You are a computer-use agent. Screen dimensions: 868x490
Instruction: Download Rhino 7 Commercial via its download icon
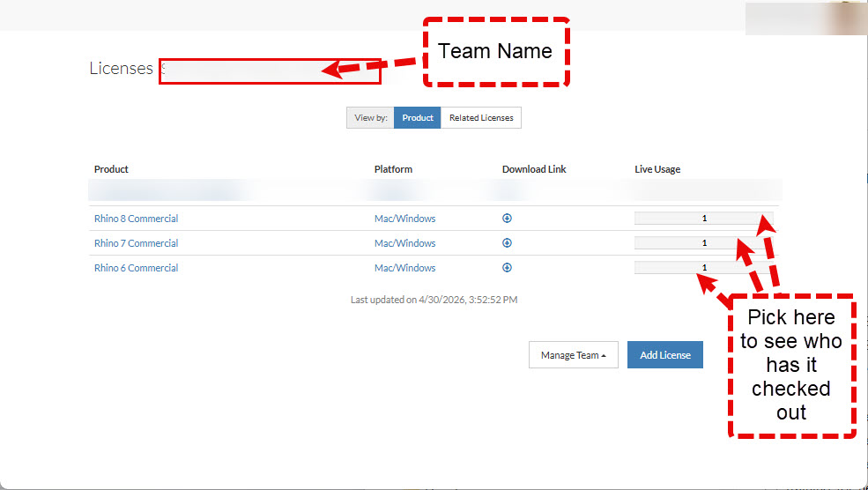507,242
